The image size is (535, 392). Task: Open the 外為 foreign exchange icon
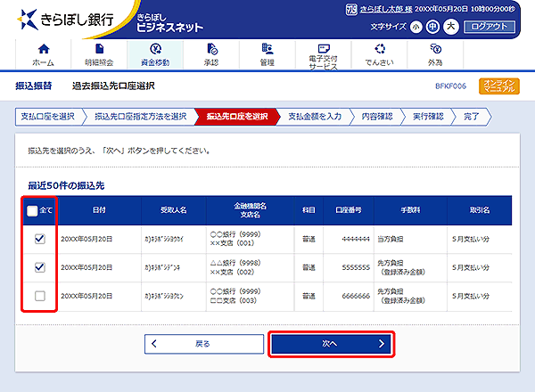(435, 53)
